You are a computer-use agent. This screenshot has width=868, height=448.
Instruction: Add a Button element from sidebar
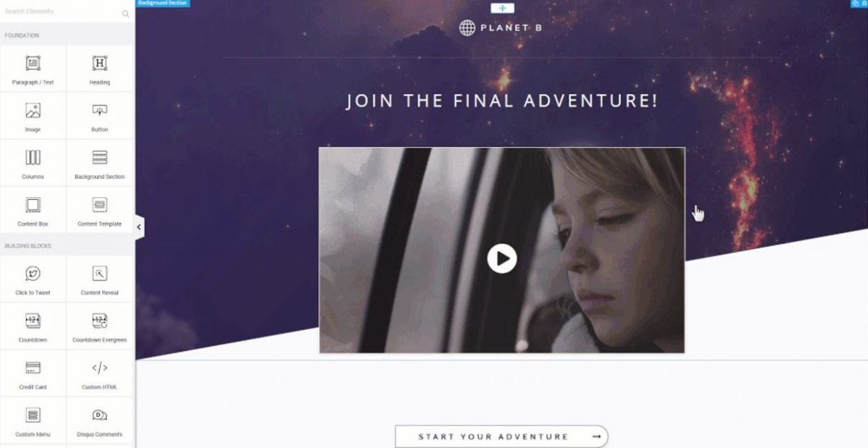(100, 116)
